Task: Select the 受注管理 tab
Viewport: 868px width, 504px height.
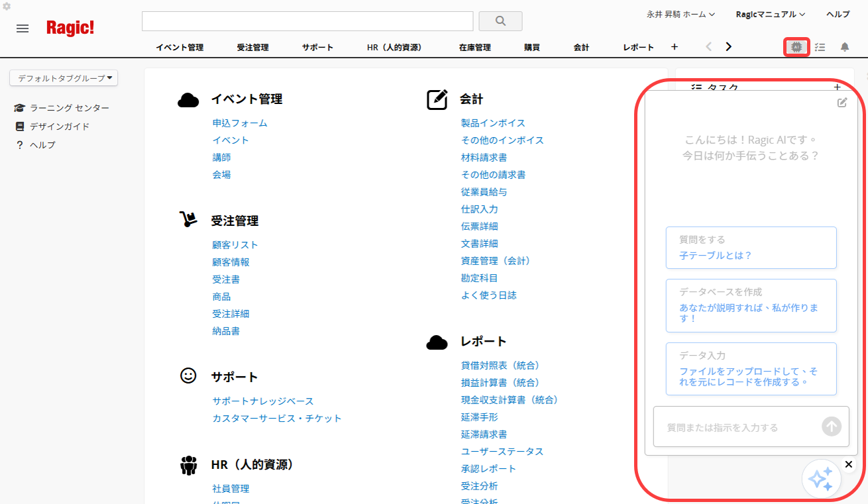Action: [252, 47]
